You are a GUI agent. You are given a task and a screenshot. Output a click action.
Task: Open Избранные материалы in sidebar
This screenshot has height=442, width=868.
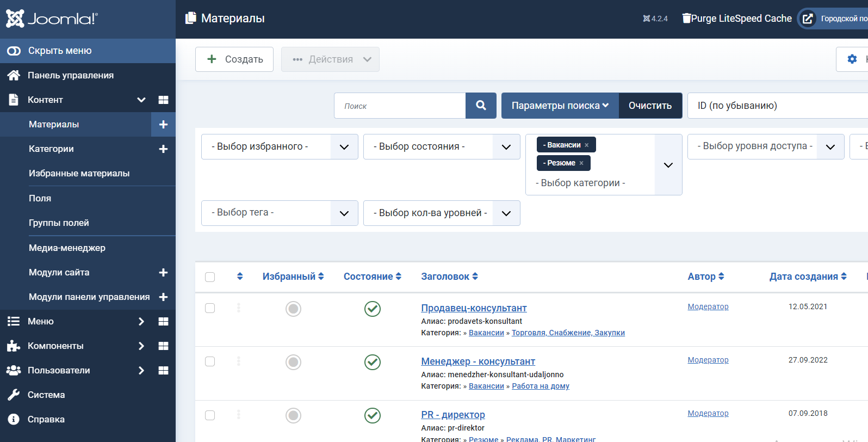[79, 174]
